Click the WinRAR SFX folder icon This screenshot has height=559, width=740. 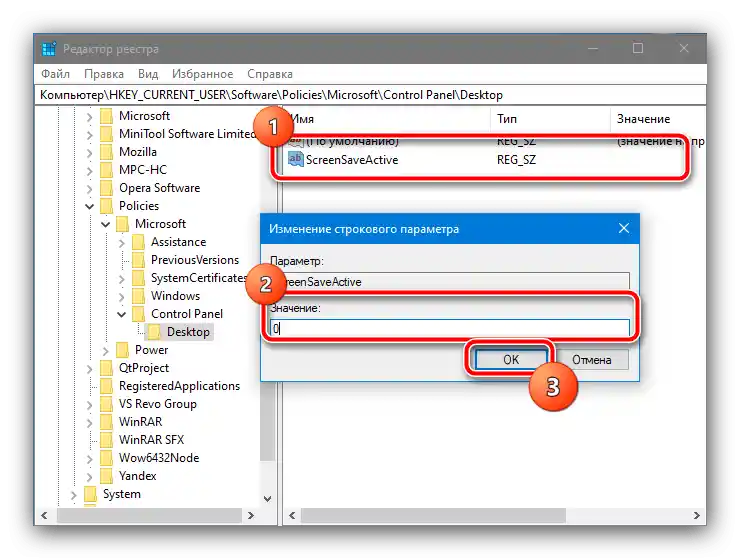pos(107,440)
